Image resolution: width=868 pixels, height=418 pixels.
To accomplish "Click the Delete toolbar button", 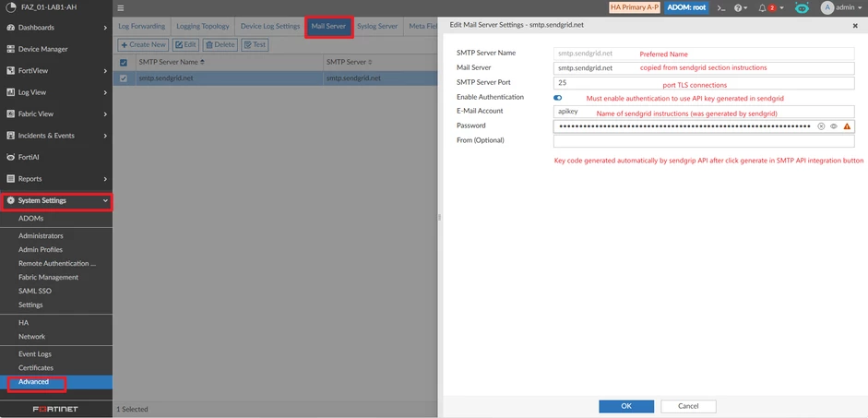I will 220,45.
